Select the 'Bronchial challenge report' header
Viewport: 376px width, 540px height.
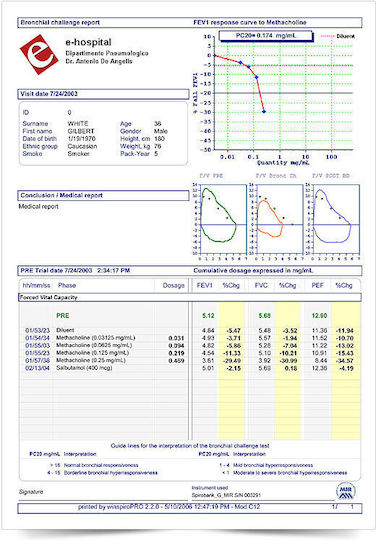60,22
